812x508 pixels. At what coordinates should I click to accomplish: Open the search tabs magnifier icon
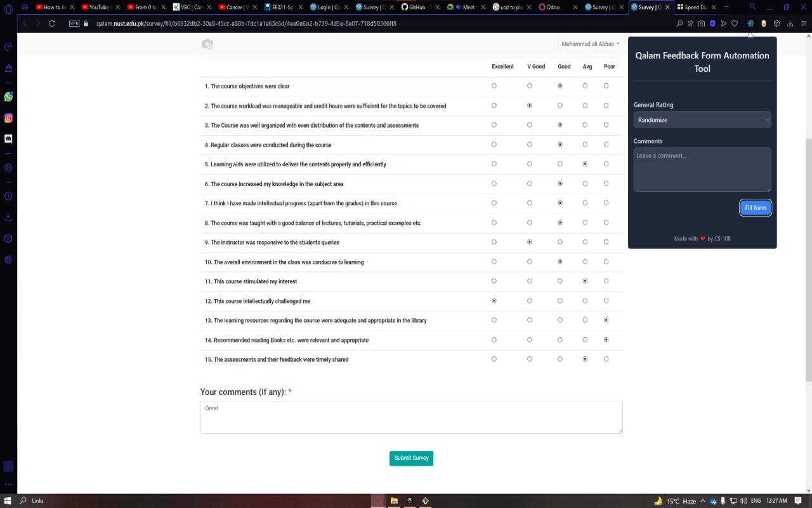click(752, 7)
